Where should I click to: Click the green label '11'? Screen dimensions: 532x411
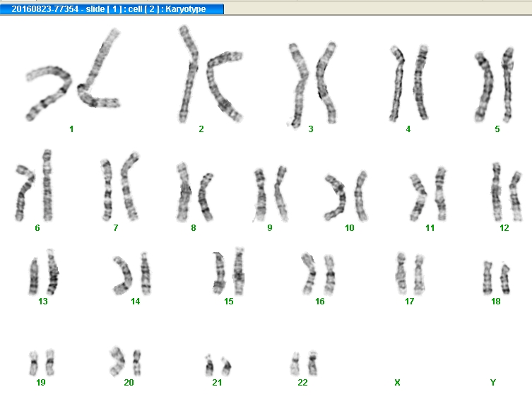pos(430,228)
